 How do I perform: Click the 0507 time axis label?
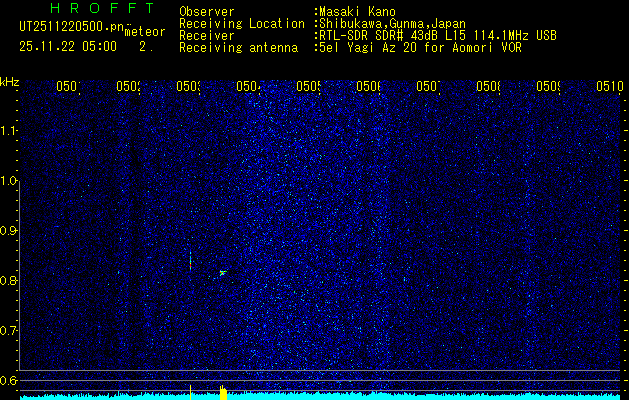(x=428, y=86)
